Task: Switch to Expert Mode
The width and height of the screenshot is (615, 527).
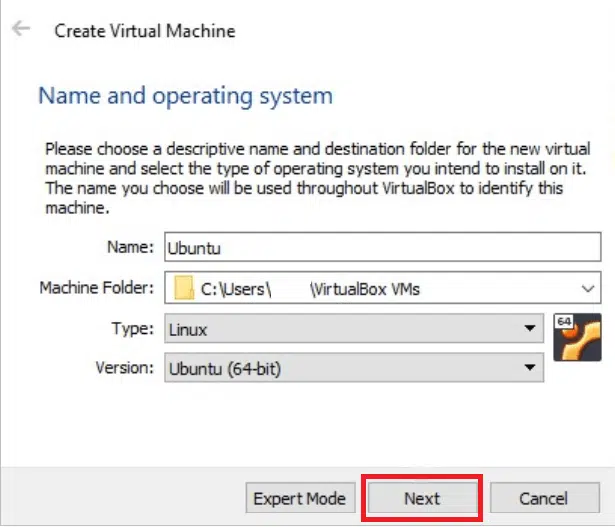Action: (x=300, y=498)
